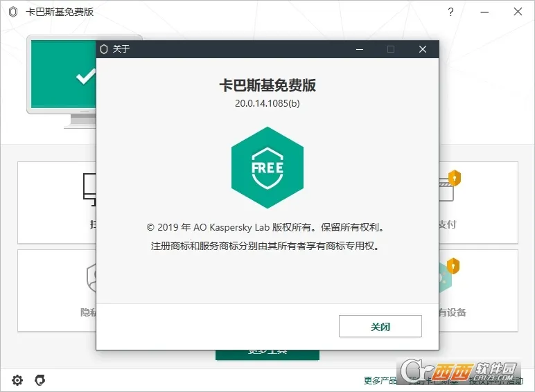Open the 更多产品 link in main window
The image size is (535, 392).
[380, 380]
